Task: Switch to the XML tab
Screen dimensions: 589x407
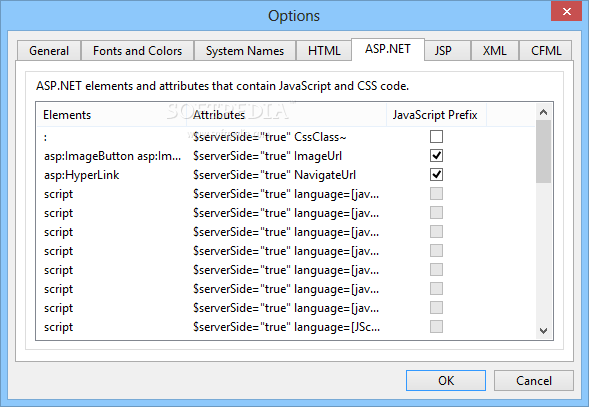Action: pyautogui.click(x=495, y=51)
